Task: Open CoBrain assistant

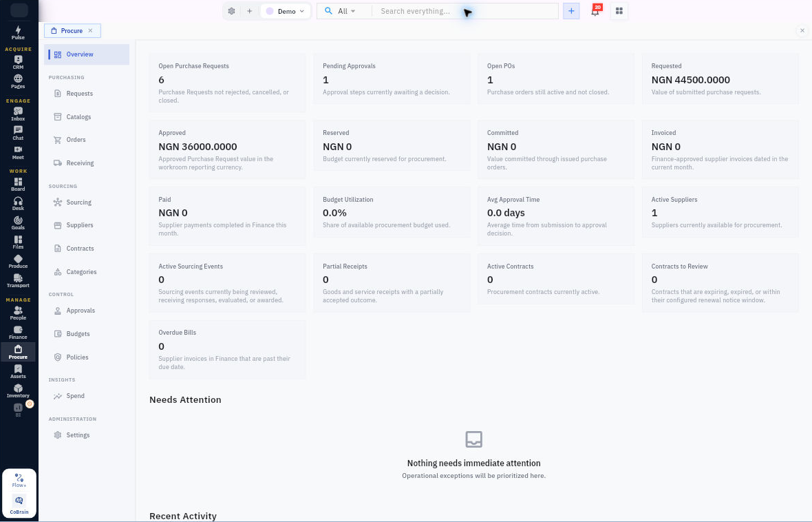Action: pos(19,504)
